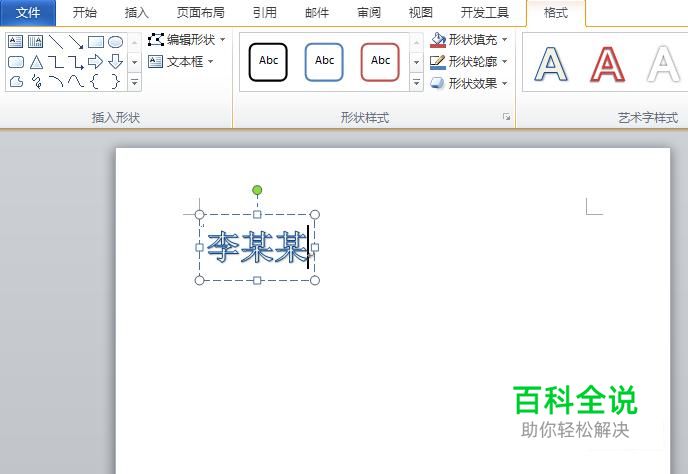Apply the red outline Abc style
The width and height of the screenshot is (688, 474).
pyautogui.click(x=380, y=62)
